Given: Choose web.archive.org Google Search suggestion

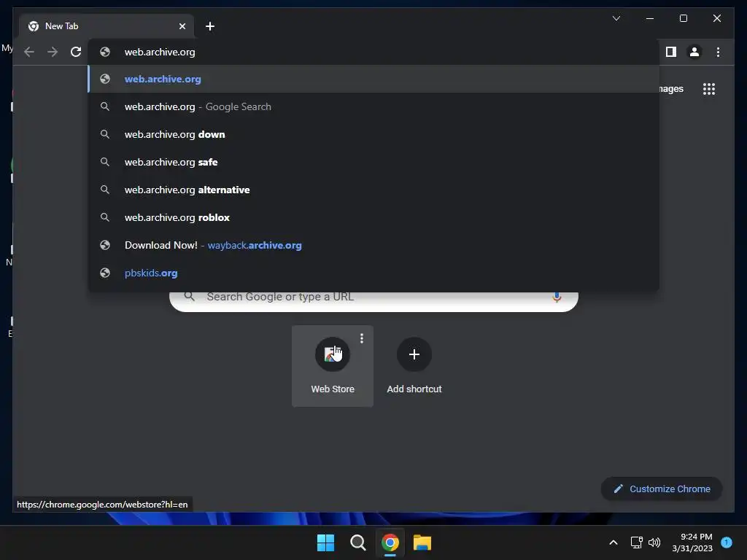Looking at the screenshot, I should (373, 106).
